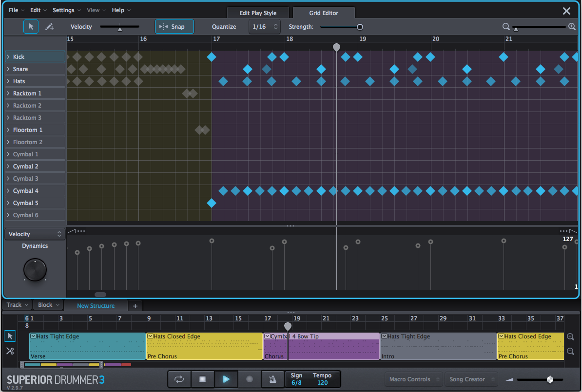
Task: Select the arrow pointer tool in Grid Editor
Action: pyautogui.click(x=31, y=27)
